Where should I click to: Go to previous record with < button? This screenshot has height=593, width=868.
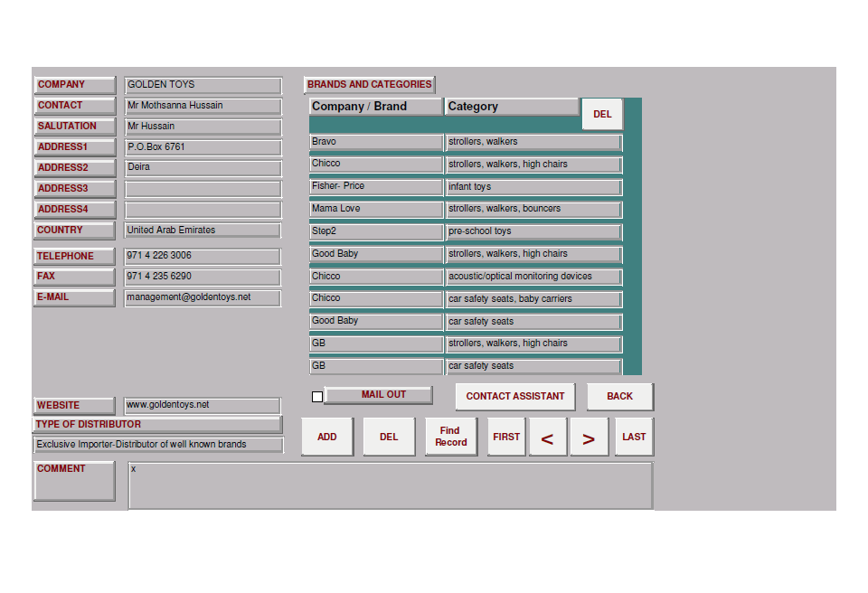coord(548,437)
